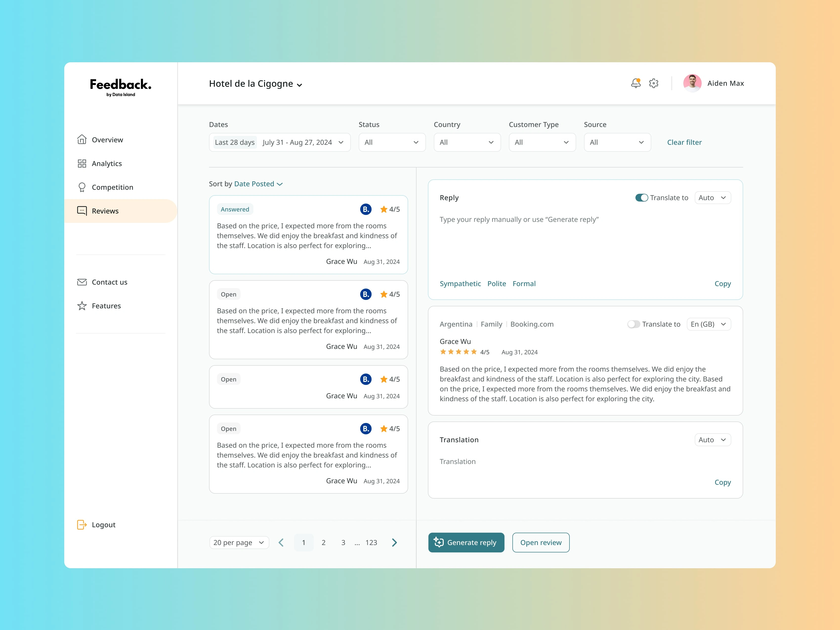Click the Analytics grid icon

click(x=82, y=163)
